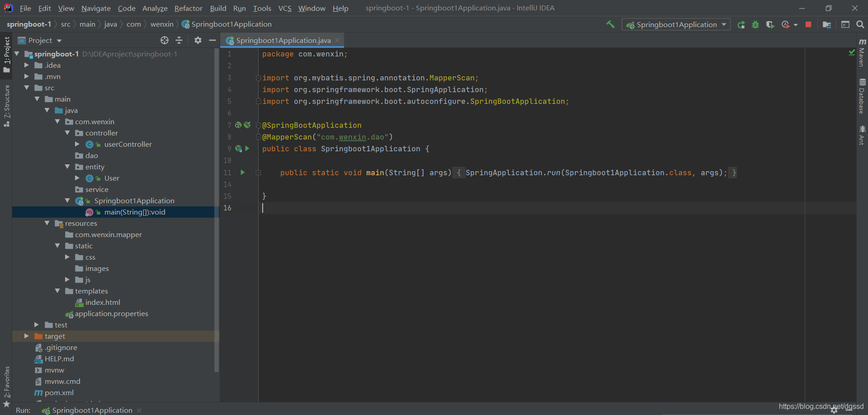Run with Coverage shield icon
868x415 pixels.
770,25
